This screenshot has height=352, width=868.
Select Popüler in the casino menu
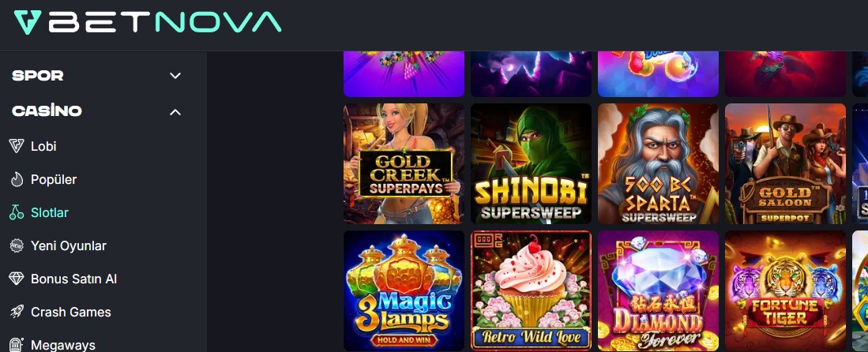tap(54, 179)
